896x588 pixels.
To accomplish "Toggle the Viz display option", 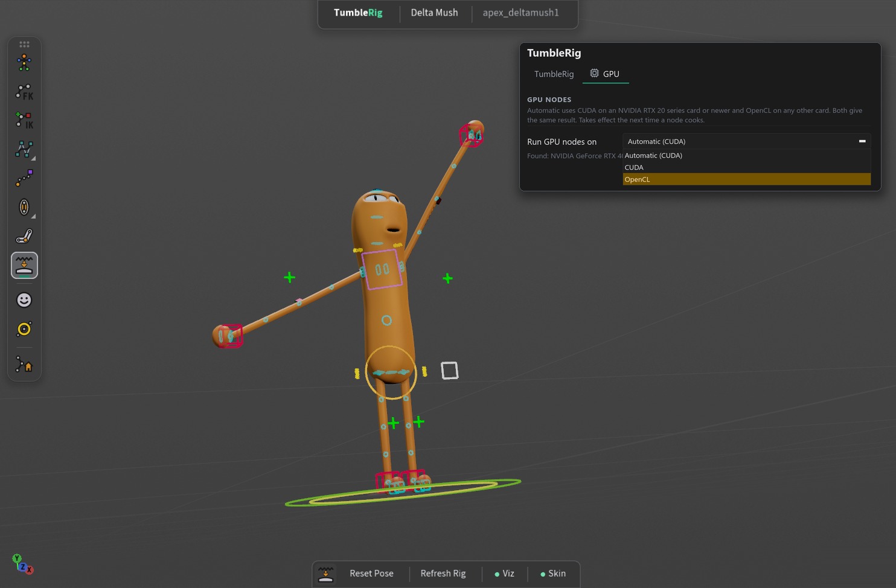I will point(504,574).
